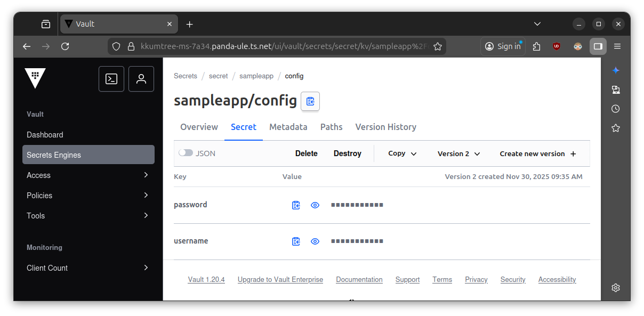This screenshot has width=644, height=316.
Task: Expand the Tools sidebar menu
Action: pos(88,215)
